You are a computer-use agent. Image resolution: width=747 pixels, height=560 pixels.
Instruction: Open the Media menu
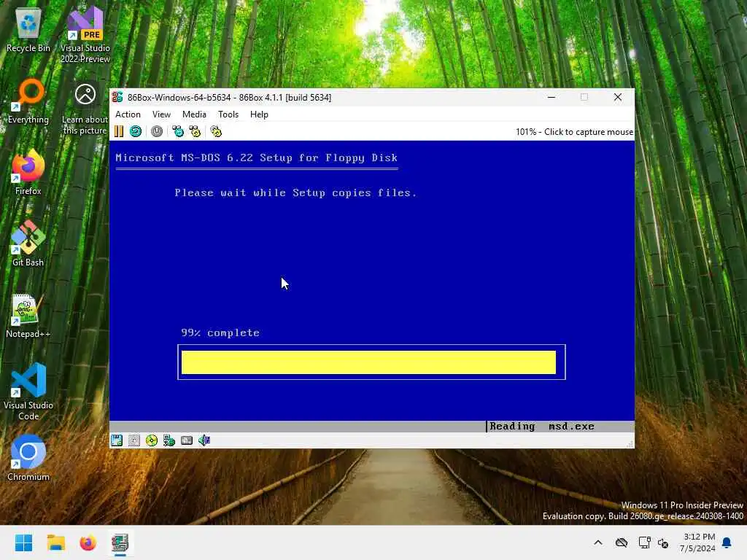point(194,114)
